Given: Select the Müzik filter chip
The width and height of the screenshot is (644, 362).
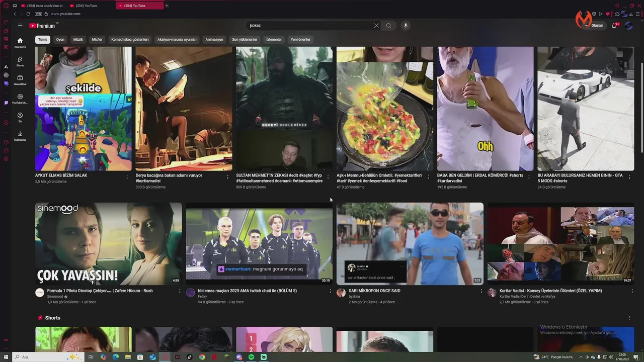Looking at the screenshot, I should [78, 39].
